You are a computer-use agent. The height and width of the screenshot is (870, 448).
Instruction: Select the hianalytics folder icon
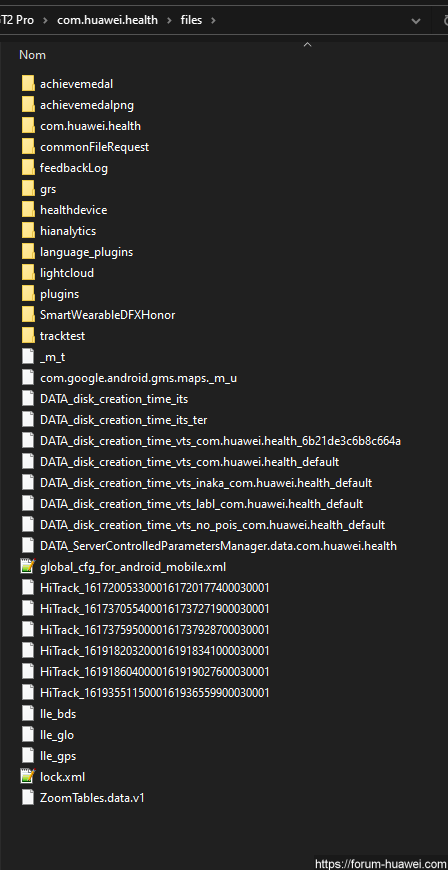point(28,231)
